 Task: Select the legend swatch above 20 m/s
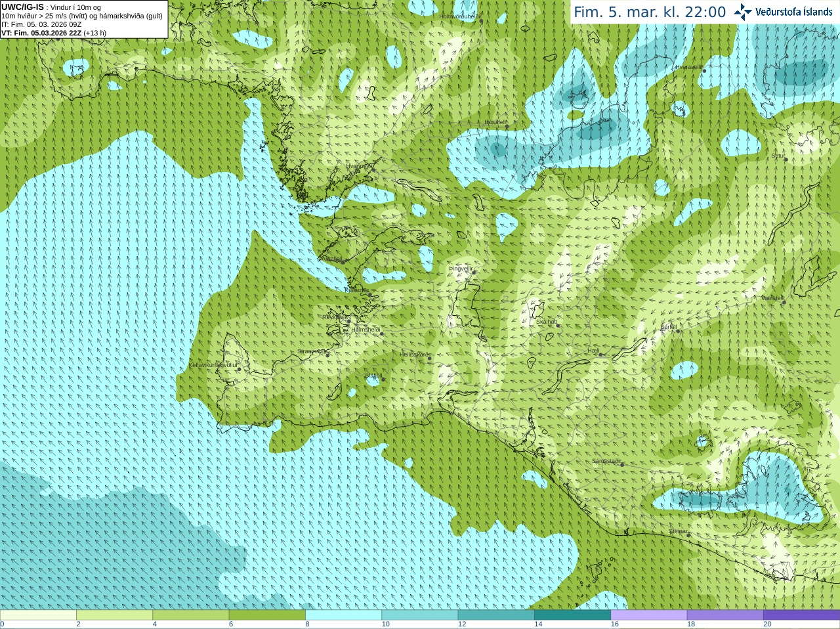pos(801,615)
